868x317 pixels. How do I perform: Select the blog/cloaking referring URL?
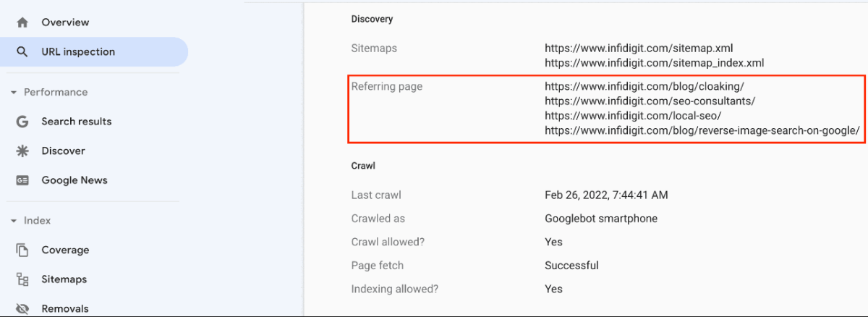click(644, 87)
